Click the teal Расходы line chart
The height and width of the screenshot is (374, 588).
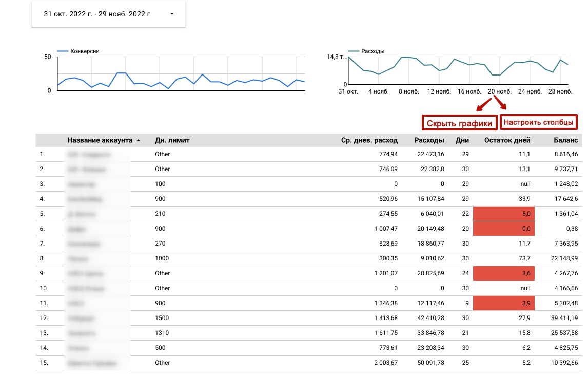458,67
